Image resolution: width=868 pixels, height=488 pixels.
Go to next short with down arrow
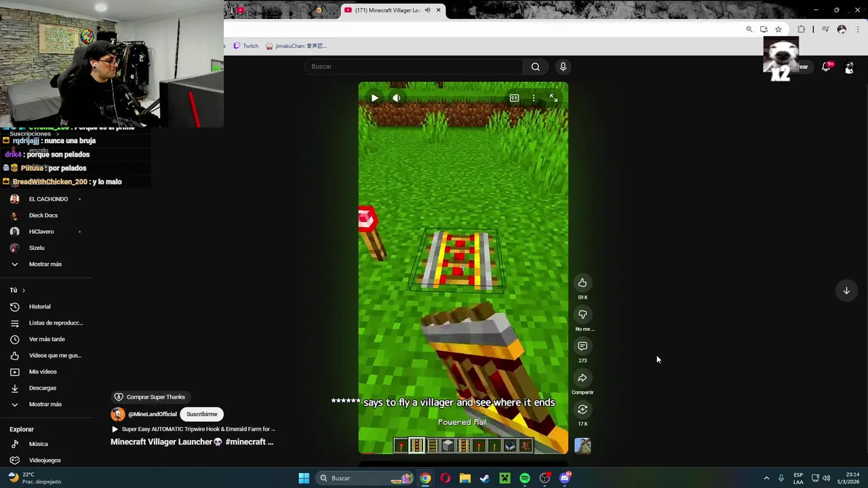point(846,291)
